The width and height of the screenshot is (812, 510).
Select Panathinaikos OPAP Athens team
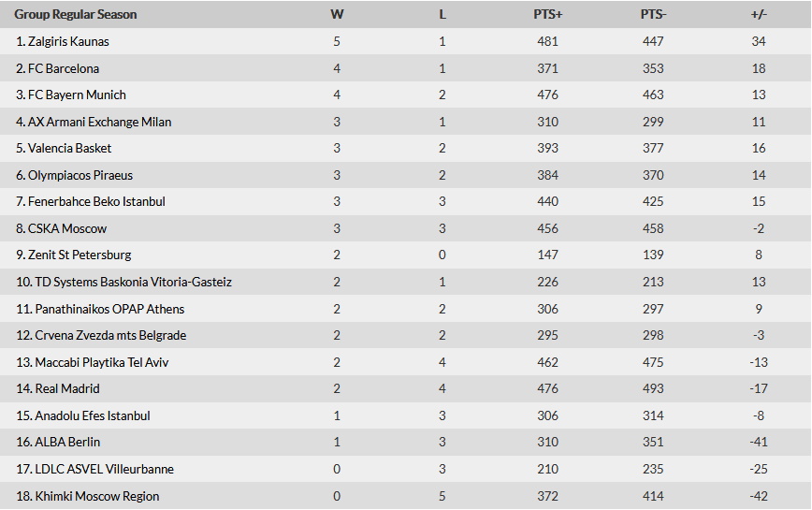(x=109, y=309)
